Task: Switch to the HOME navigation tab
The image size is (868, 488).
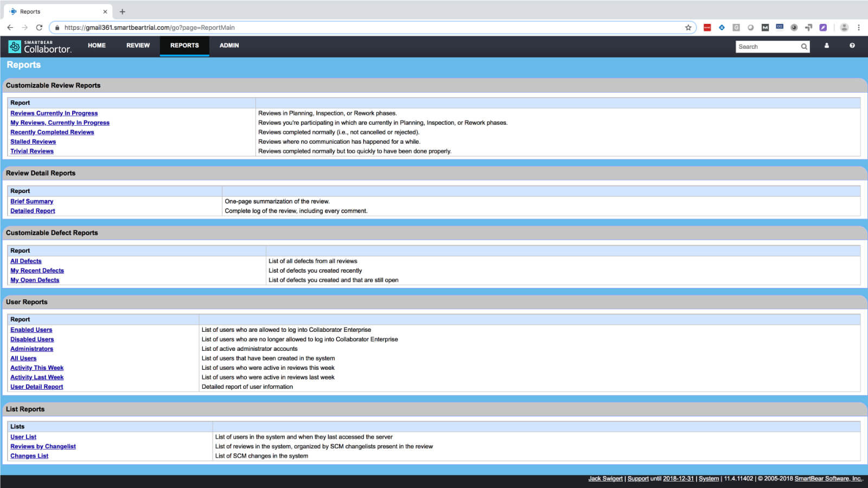Action: pyautogui.click(x=97, y=46)
